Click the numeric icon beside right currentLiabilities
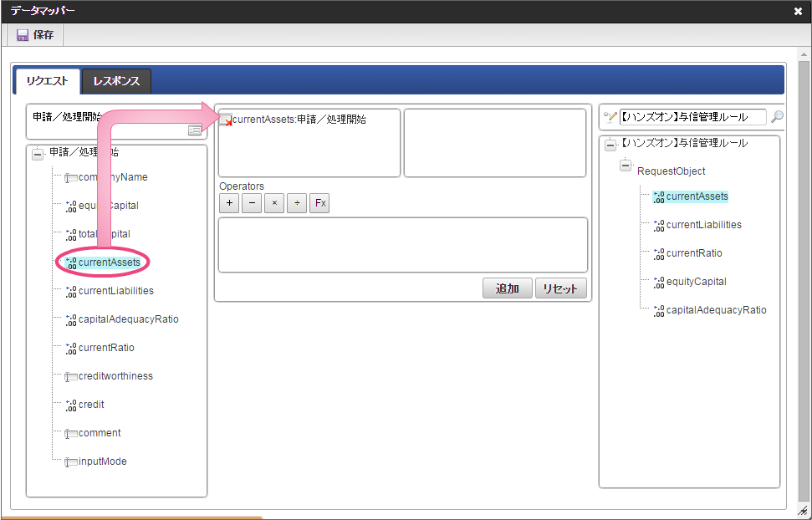Screen dimensions: 812x520 pos(659,225)
